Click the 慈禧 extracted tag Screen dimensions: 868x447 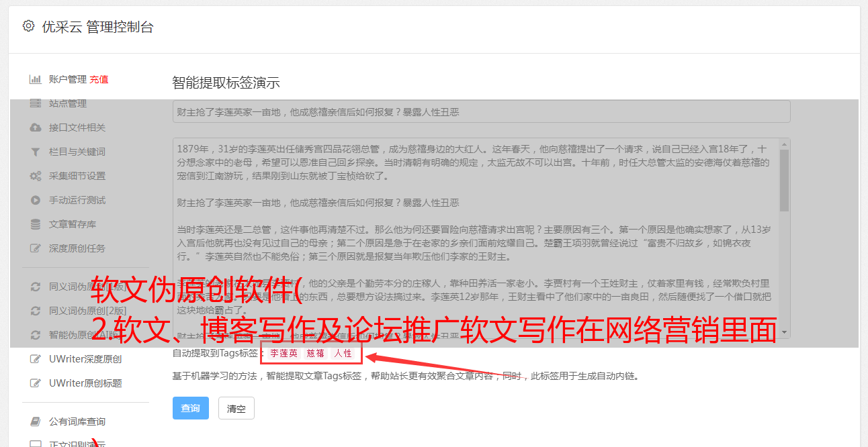316,353
